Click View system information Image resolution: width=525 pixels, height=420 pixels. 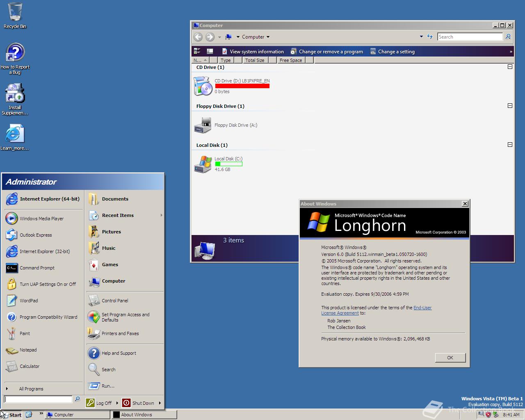click(253, 52)
